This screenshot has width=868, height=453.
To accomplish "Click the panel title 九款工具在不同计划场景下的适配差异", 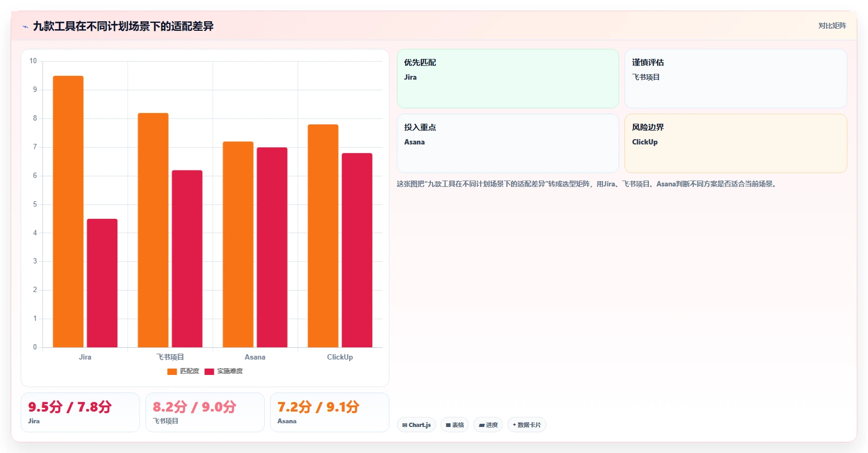I will click(x=123, y=26).
